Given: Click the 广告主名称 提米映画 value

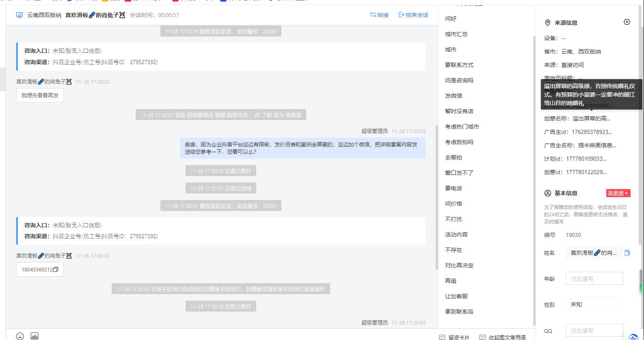Looking at the screenshot, I should [x=597, y=145].
